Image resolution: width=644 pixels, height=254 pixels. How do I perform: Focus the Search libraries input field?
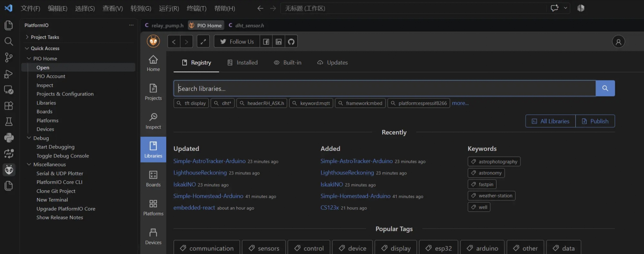click(385, 88)
